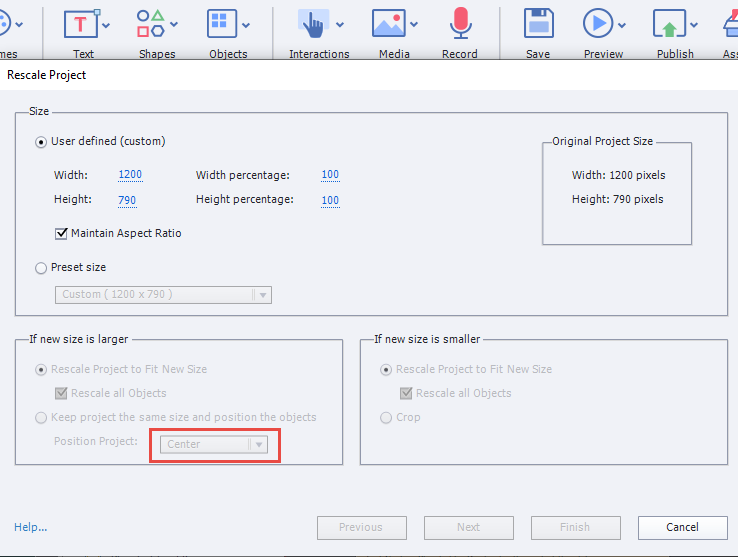
Task: Expand the arrow beside the Preview icon
Action: pyautogui.click(x=622, y=24)
